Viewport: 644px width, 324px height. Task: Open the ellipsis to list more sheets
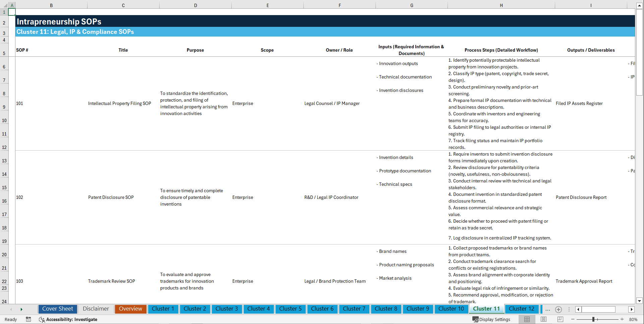coord(547,309)
